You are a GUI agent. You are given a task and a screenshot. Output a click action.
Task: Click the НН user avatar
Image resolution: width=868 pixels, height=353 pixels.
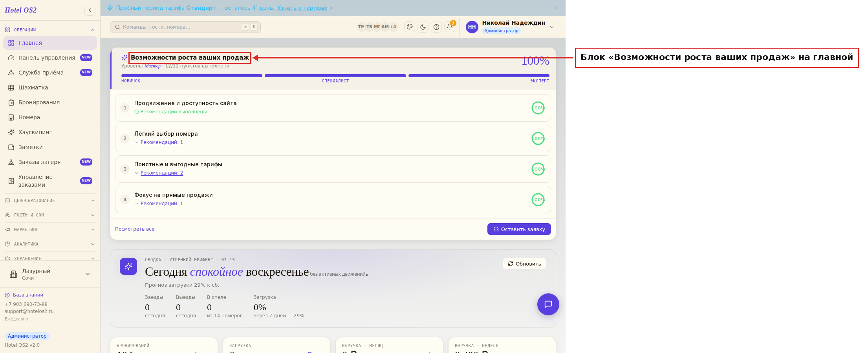pos(472,27)
